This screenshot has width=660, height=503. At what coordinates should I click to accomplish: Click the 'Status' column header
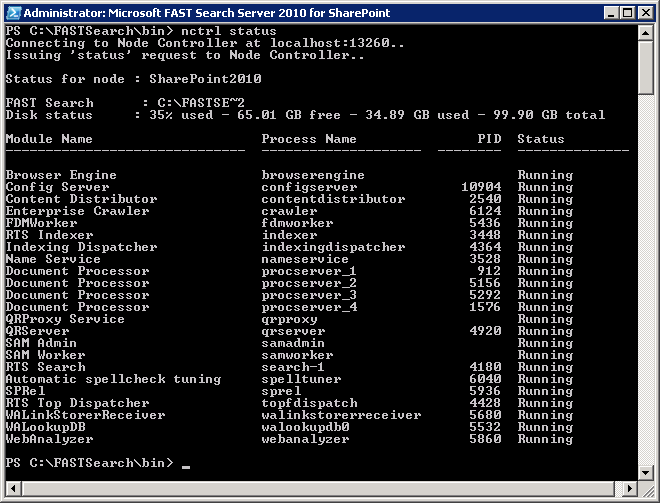(541, 139)
